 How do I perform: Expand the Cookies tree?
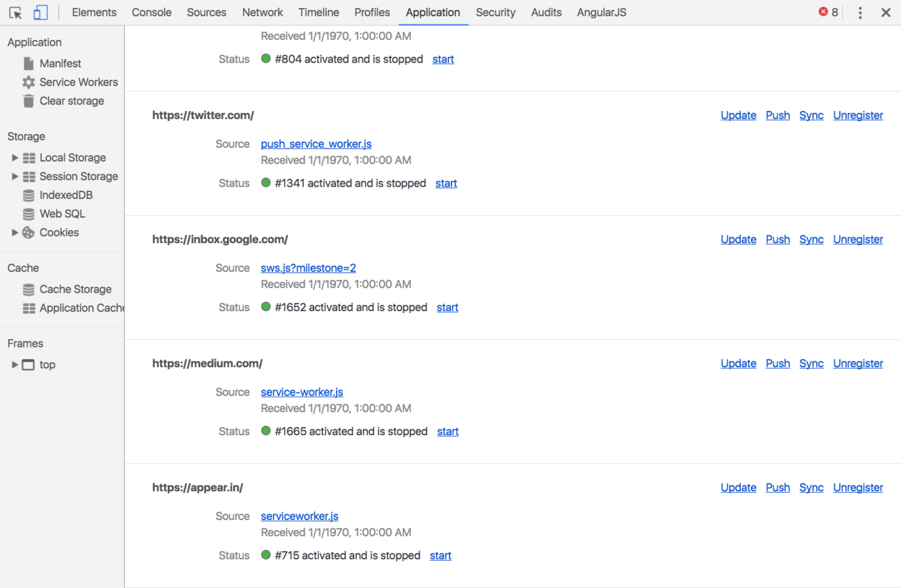[14, 233]
